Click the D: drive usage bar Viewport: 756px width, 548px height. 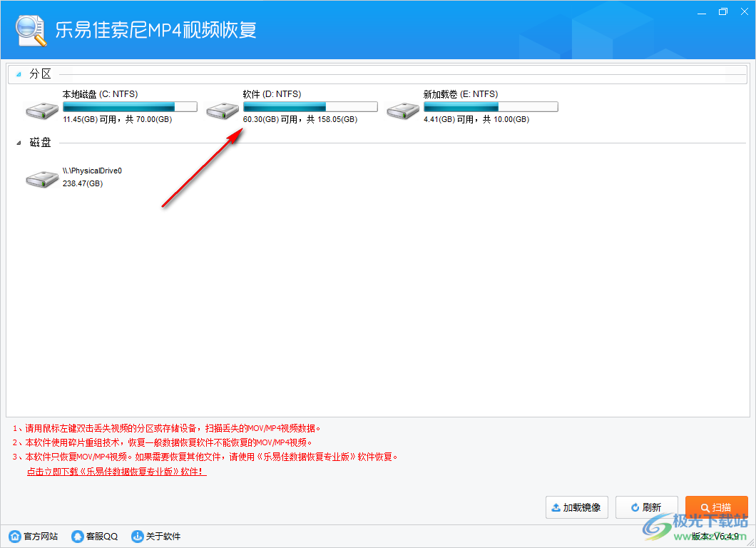point(310,106)
